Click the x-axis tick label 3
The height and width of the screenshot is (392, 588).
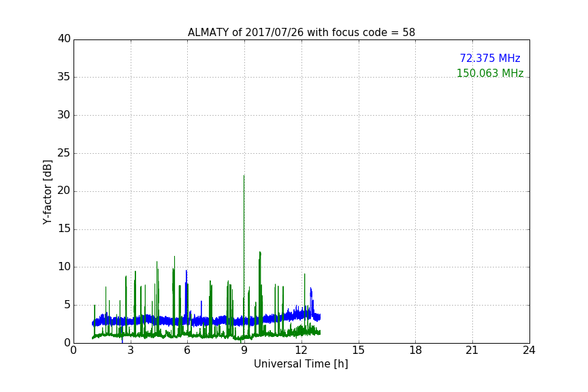click(x=131, y=350)
